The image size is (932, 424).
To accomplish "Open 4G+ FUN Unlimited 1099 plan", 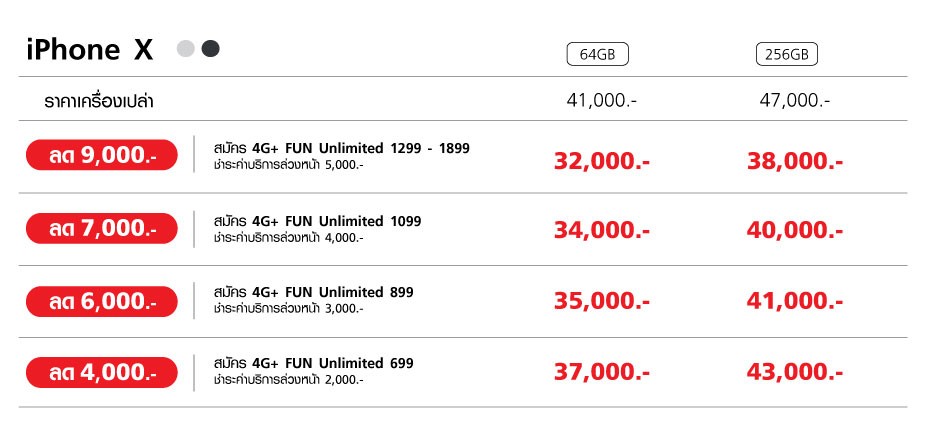I will tap(317, 221).
